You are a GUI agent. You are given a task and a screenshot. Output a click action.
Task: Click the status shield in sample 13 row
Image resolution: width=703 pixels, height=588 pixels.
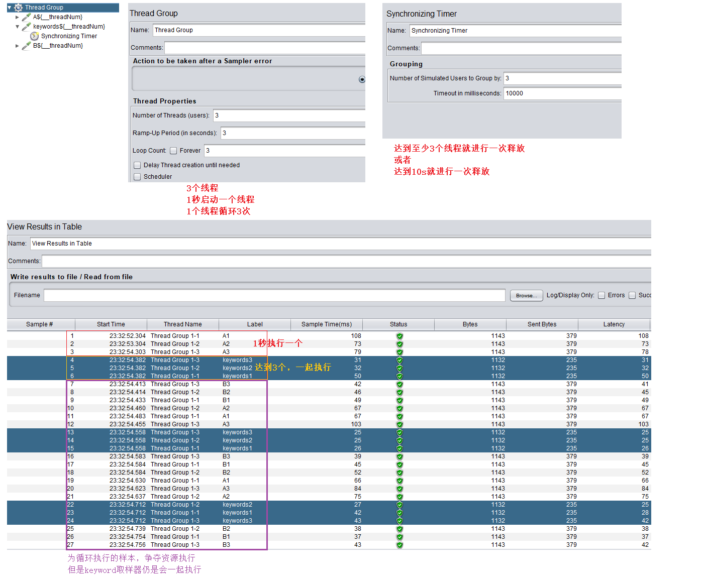pos(399,433)
